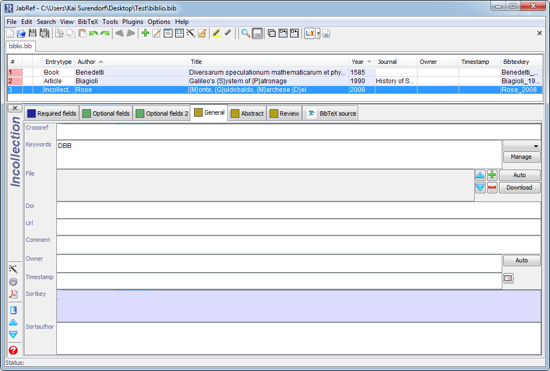Switch to the Optional fields 2 tab
The image size is (550, 371).
point(162,113)
